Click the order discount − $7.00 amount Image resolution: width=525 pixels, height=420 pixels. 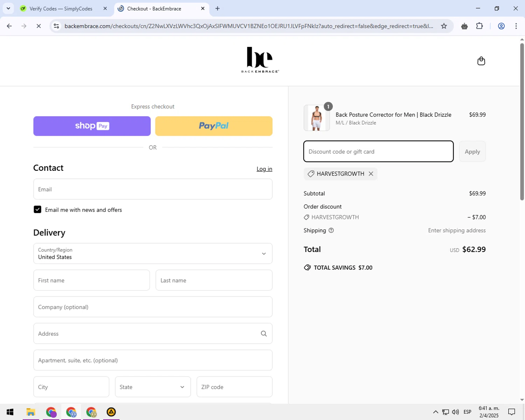[477, 217]
